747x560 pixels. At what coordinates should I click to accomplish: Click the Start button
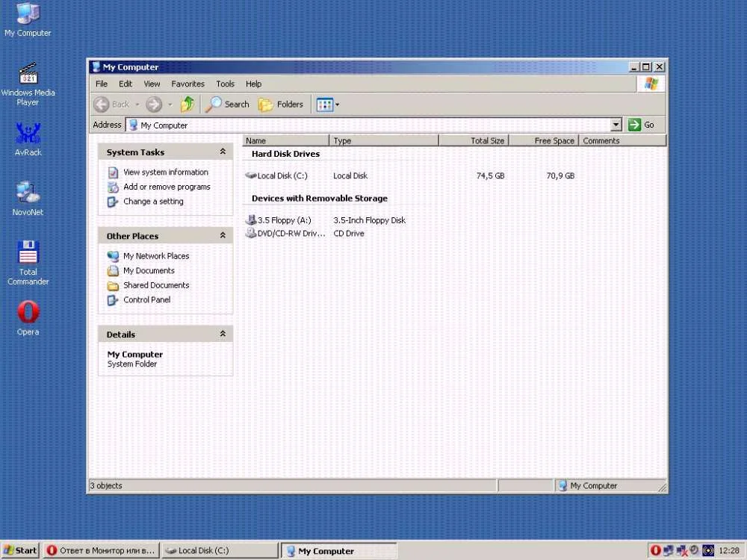coord(20,550)
